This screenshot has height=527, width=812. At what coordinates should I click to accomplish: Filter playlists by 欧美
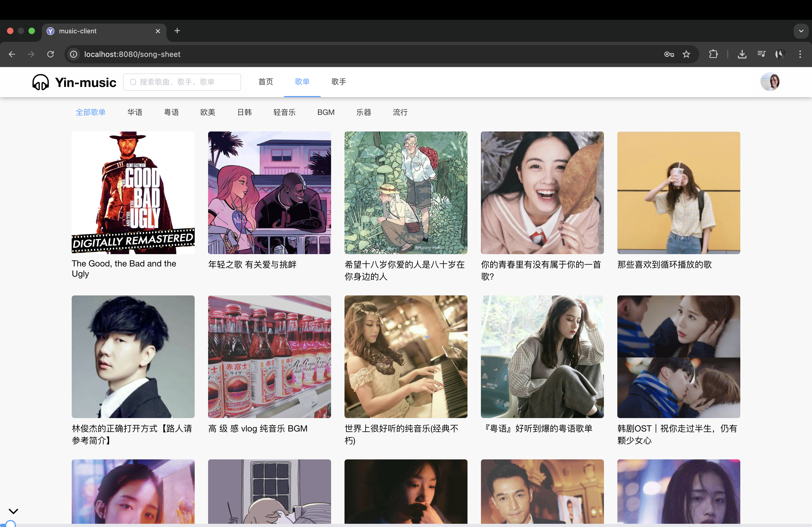(208, 112)
